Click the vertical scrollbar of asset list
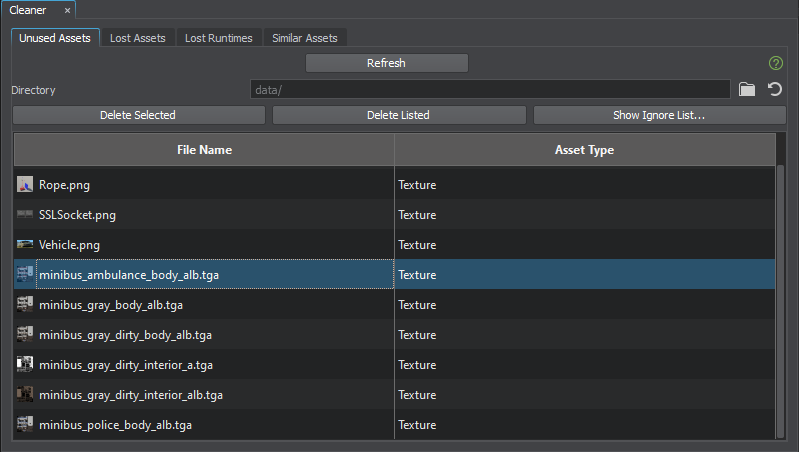Image resolution: width=799 pixels, height=452 pixels. pyautogui.click(x=781, y=300)
